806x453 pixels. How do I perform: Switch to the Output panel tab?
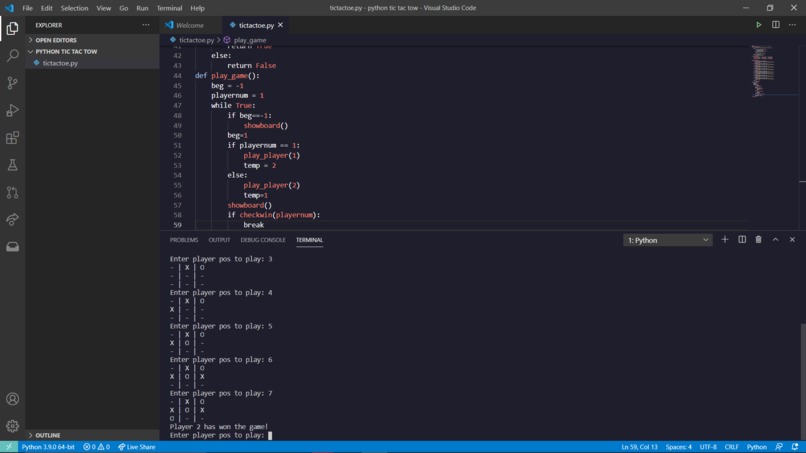pos(219,240)
